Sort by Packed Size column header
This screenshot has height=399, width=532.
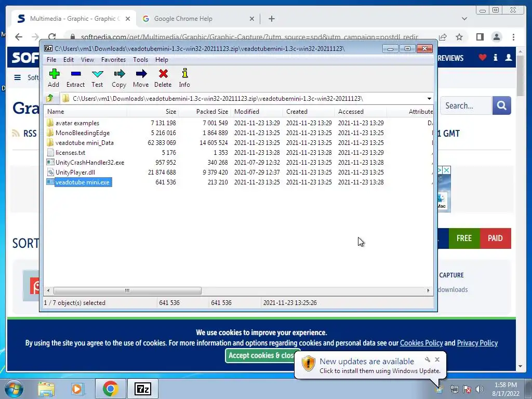click(x=205, y=112)
